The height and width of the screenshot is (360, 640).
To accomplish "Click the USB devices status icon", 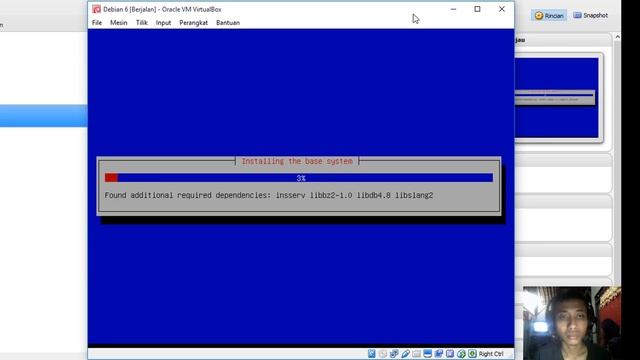I will pos(406,353).
